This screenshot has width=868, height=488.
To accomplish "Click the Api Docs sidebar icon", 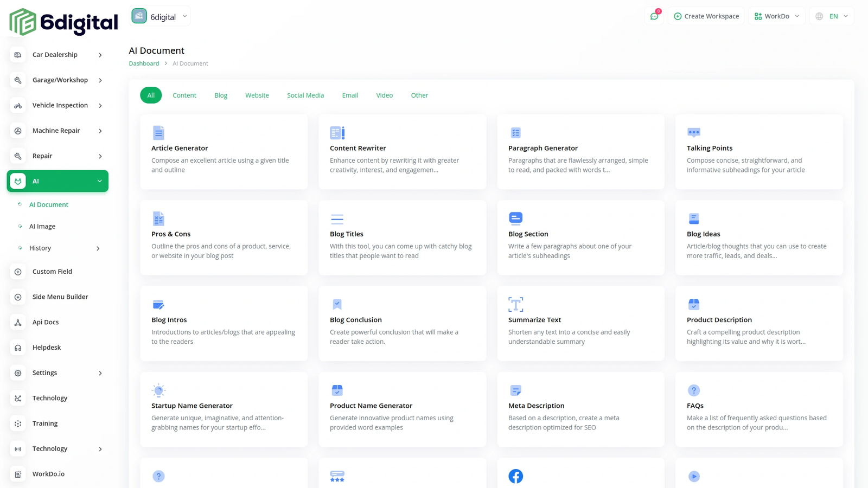I will tap(18, 322).
